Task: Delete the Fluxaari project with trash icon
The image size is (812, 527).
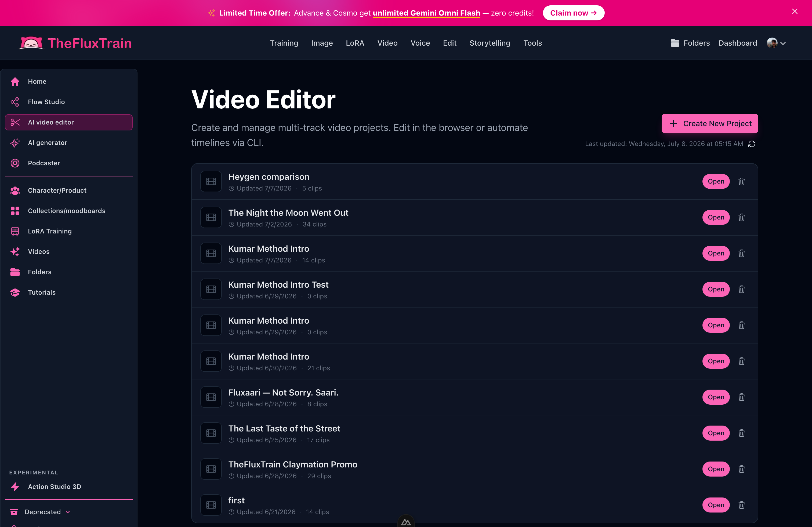Action: pyautogui.click(x=741, y=397)
